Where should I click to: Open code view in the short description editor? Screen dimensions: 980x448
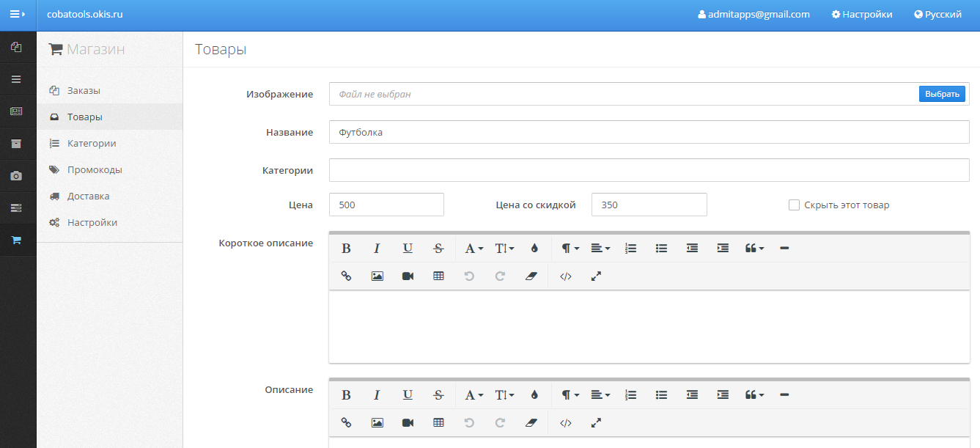pos(565,276)
